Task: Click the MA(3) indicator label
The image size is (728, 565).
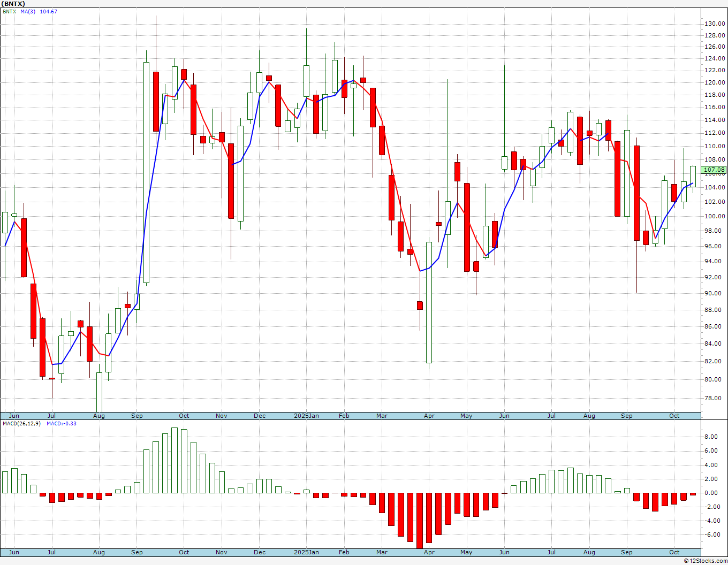Action: 28,11
